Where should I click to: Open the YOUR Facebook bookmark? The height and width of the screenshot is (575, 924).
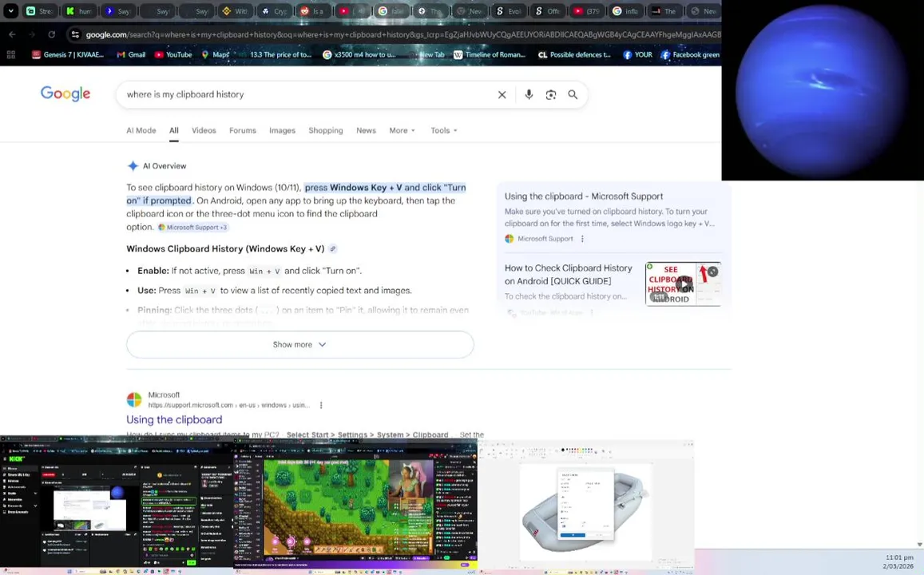(x=637, y=55)
